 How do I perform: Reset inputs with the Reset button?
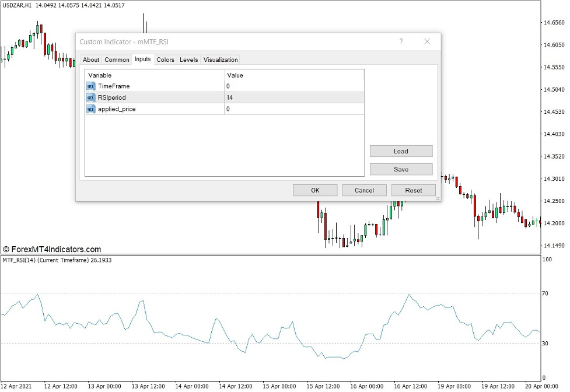[413, 190]
